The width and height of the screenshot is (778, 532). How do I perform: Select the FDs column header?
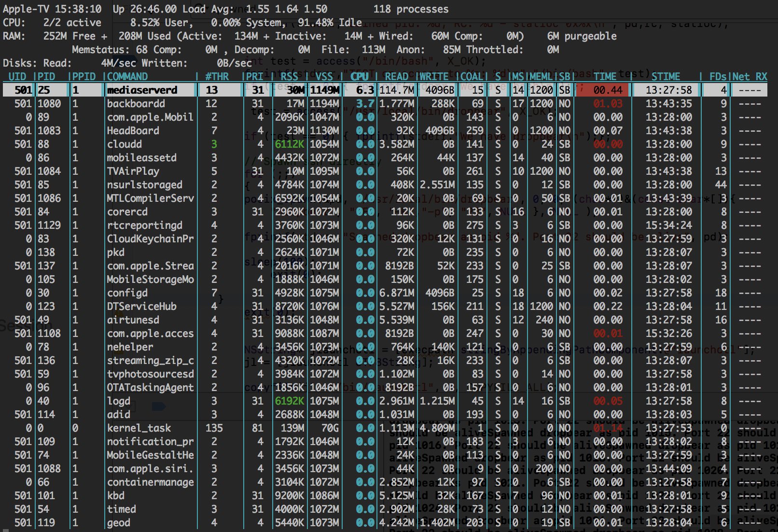[718, 77]
